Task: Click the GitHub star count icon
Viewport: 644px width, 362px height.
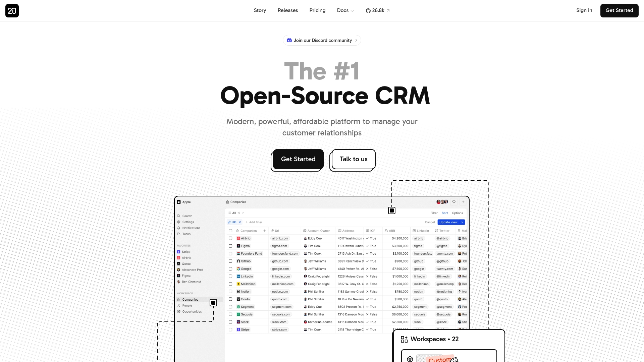Action: pos(368,11)
